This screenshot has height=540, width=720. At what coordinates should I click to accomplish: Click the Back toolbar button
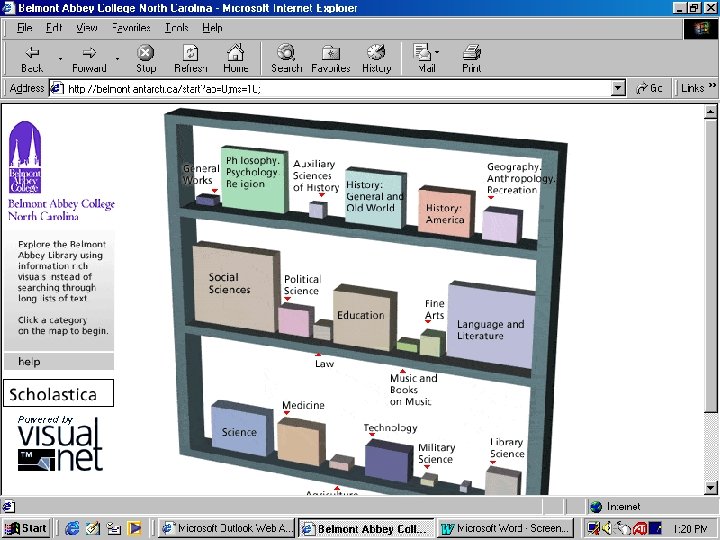tap(32, 59)
